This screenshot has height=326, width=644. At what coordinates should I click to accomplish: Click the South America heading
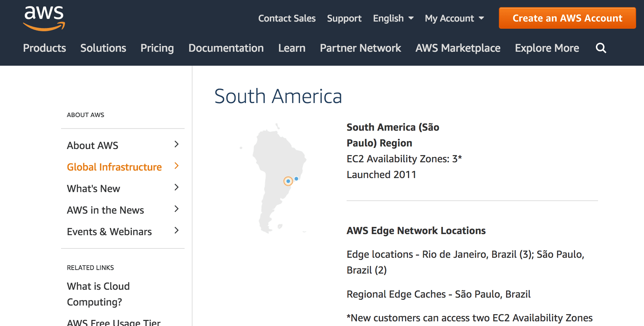(x=278, y=96)
